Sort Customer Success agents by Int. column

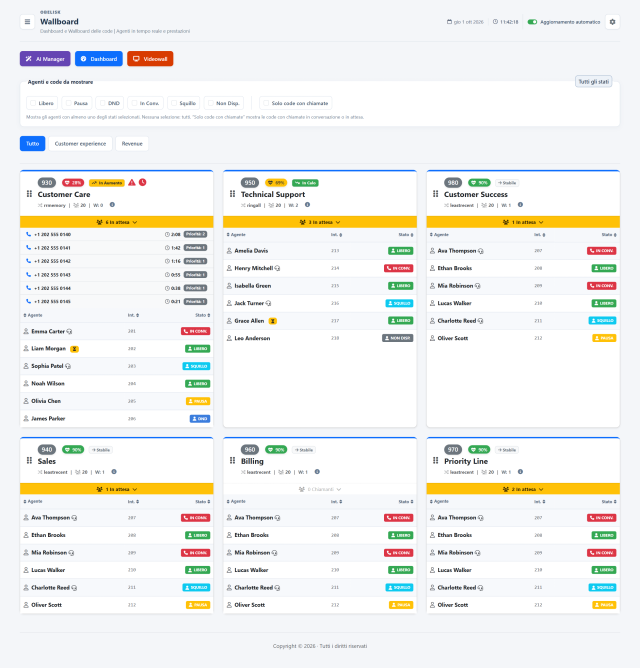[x=539, y=235]
